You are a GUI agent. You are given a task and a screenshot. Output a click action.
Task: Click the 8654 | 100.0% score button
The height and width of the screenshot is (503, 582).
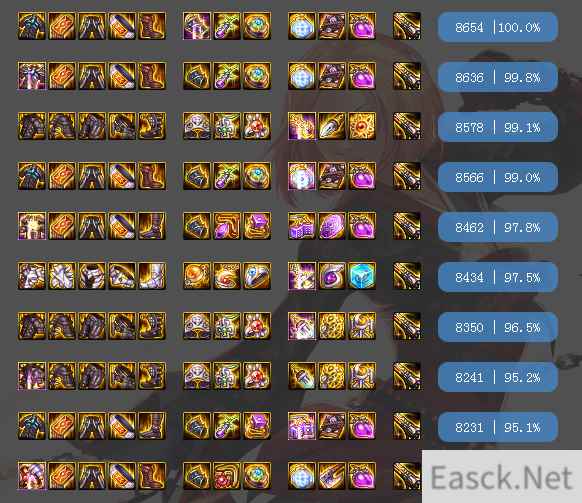[x=498, y=27]
